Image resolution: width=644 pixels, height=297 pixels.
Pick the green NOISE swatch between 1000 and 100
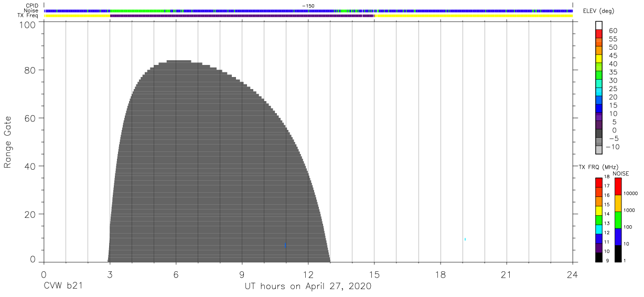618,220
